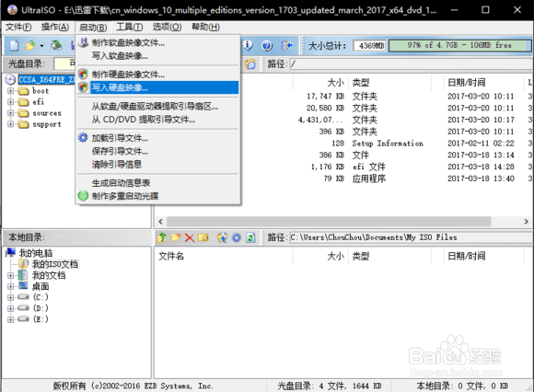Image resolution: width=534 pixels, height=392 pixels.
Task: Expand the boot folder node
Action: point(10,91)
